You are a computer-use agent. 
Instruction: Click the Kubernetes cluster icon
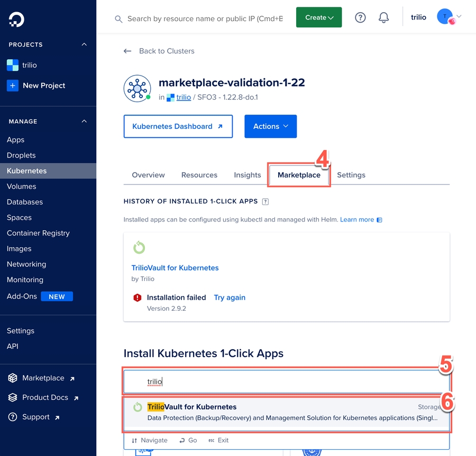(x=137, y=88)
